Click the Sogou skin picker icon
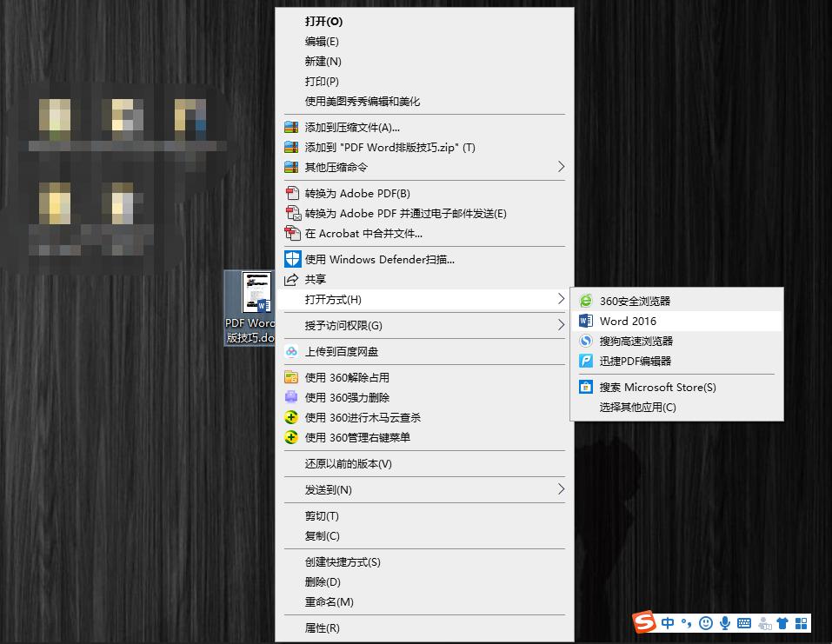 point(782,623)
